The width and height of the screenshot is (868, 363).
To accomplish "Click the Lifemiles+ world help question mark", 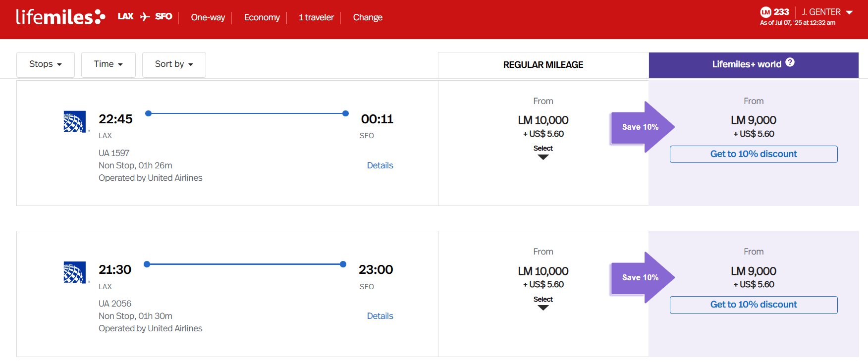I will click(x=790, y=62).
